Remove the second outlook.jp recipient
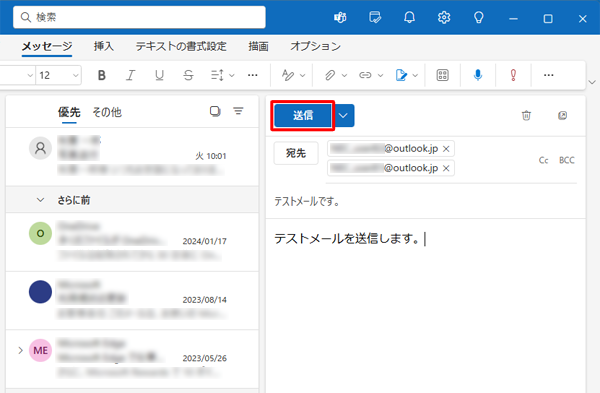 point(446,168)
